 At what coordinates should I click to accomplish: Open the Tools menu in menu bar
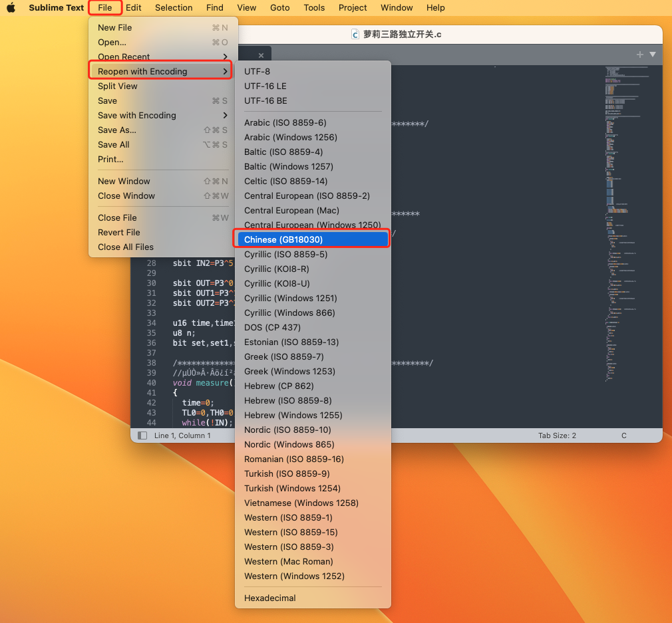point(314,8)
